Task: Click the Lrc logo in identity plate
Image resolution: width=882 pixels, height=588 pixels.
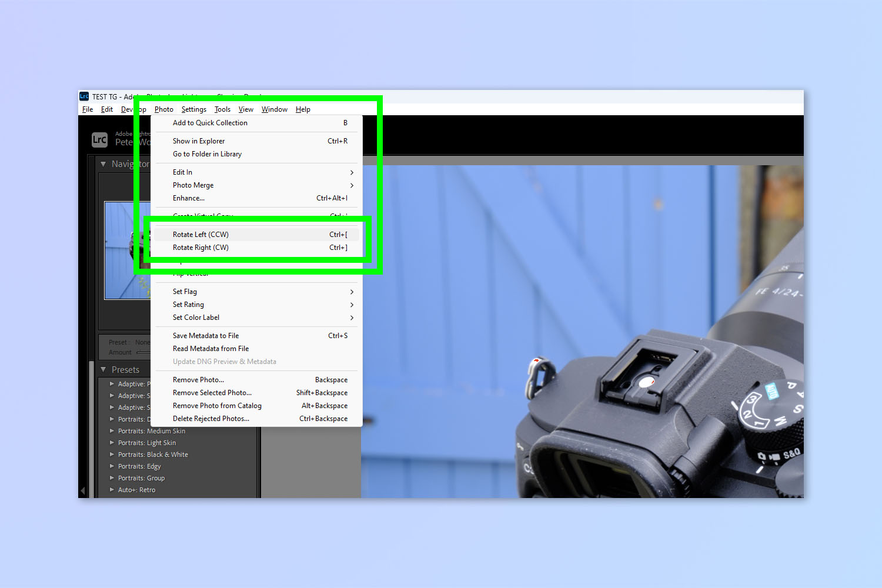Action: pos(99,139)
